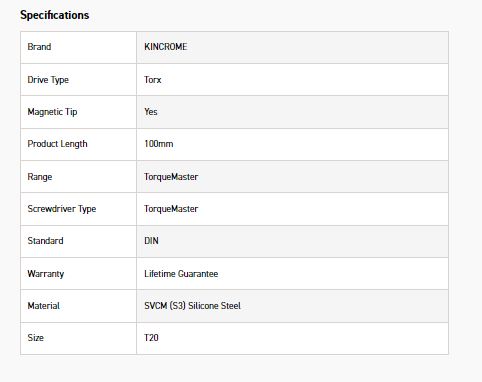Select the Warranty label cell
The image size is (482, 382).
(x=78, y=274)
